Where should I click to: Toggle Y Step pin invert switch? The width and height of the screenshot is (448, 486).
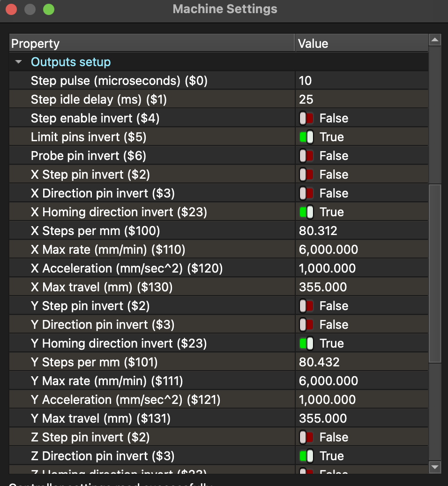306,306
